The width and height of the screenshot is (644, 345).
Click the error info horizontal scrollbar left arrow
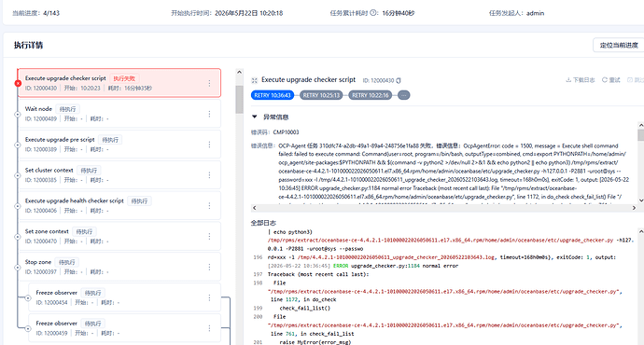[254, 208]
